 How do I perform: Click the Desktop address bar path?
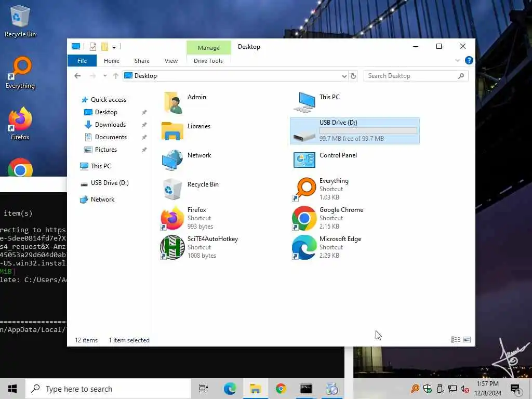click(145, 76)
